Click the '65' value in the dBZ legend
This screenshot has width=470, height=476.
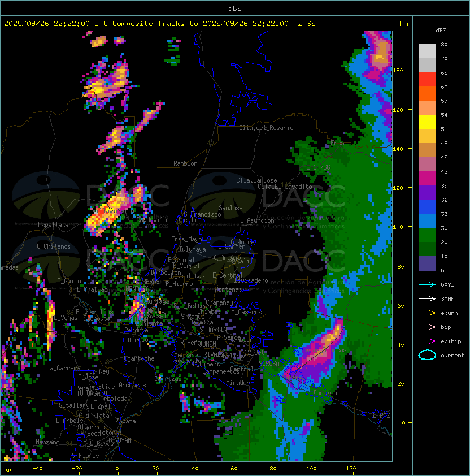tap(444, 72)
